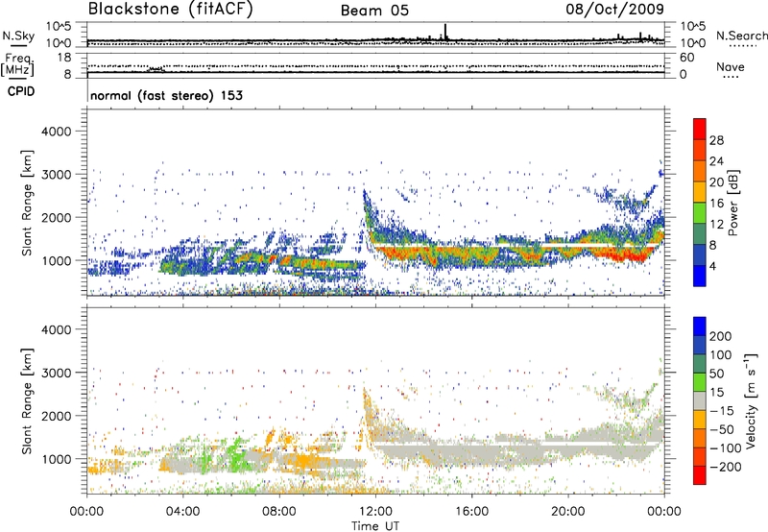Click the Nave scale label '60'

[687, 58]
